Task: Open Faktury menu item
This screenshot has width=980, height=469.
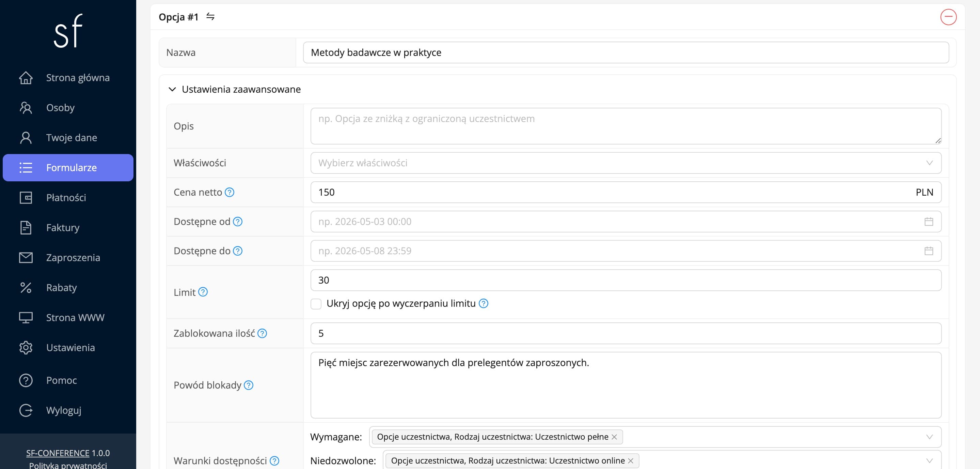Action: [x=68, y=228]
